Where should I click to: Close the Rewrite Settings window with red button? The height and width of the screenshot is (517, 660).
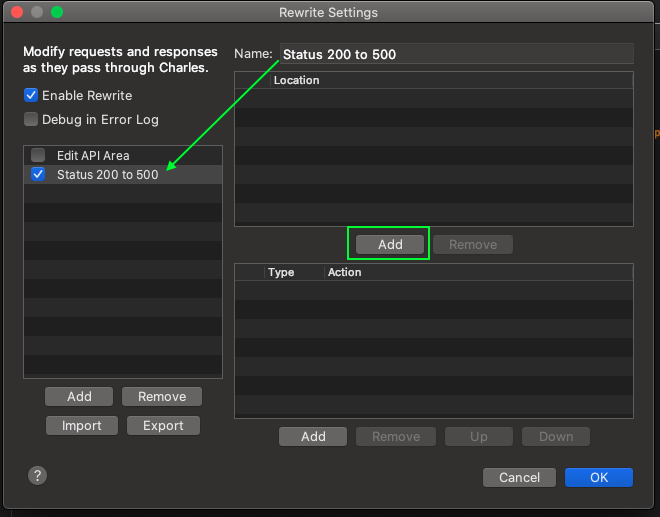(17, 12)
